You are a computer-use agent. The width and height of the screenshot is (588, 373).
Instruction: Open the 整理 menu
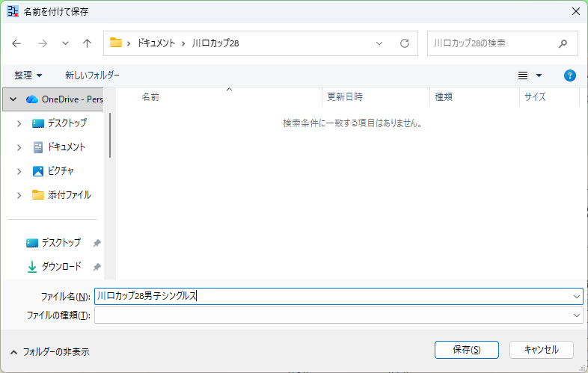28,75
